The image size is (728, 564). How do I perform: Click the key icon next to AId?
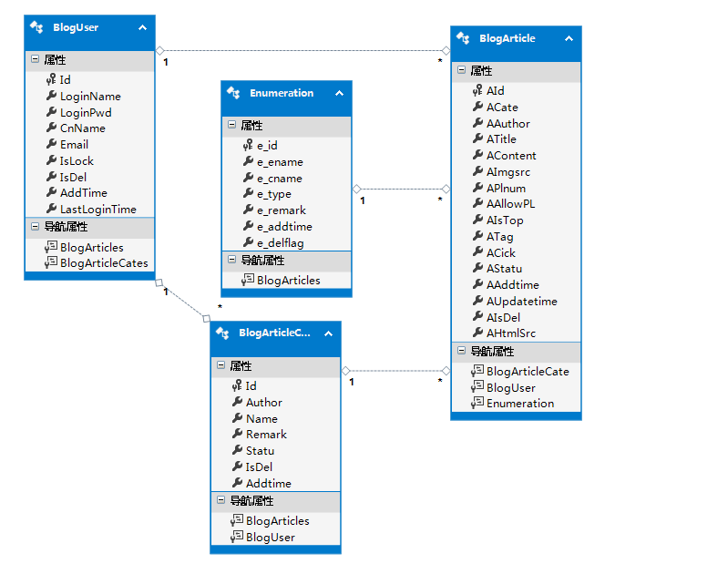(477, 91)
